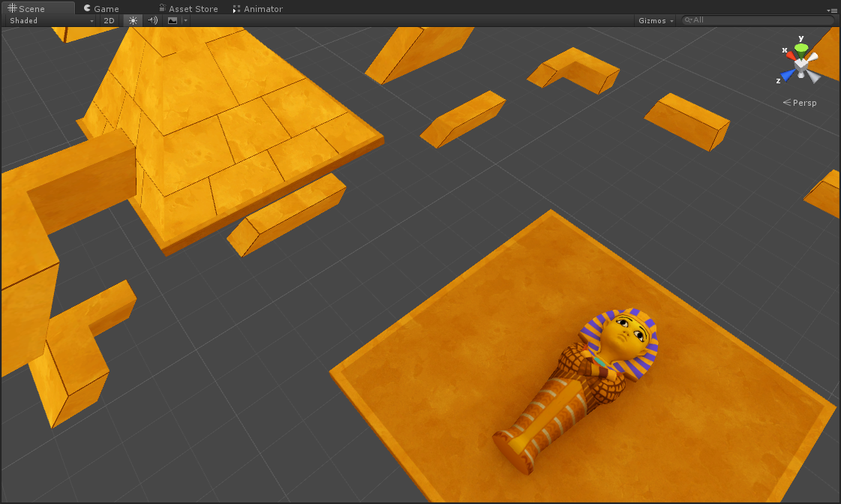Click the green Y axis cone
The width and height of the screenshot is (841, 504).
[800, 49]
